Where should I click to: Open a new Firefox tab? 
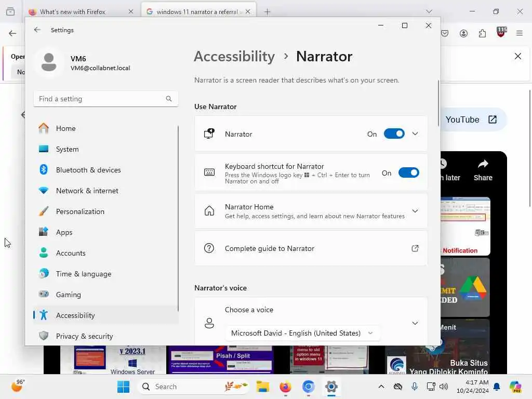(267, 12)
